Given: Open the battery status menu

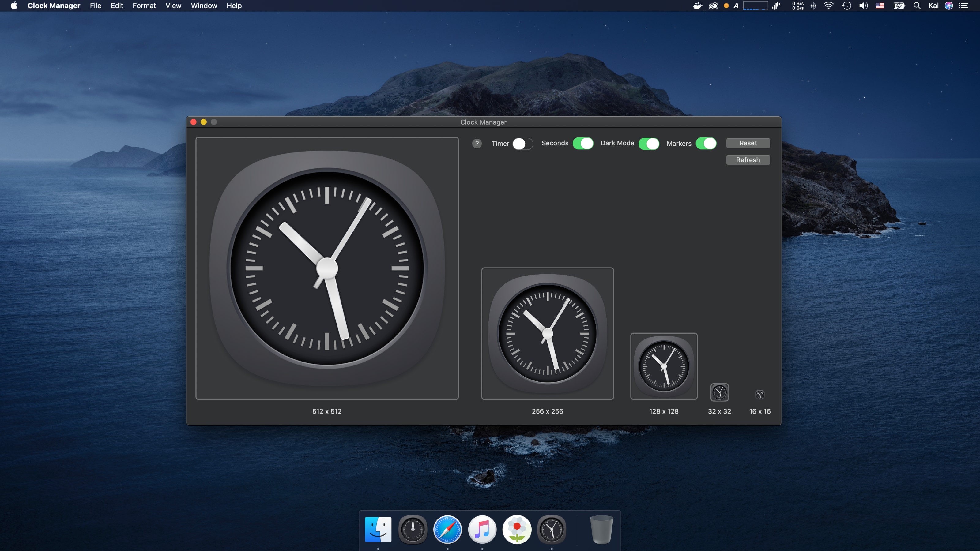Looking at the screenshot, I should pos(899,6).
